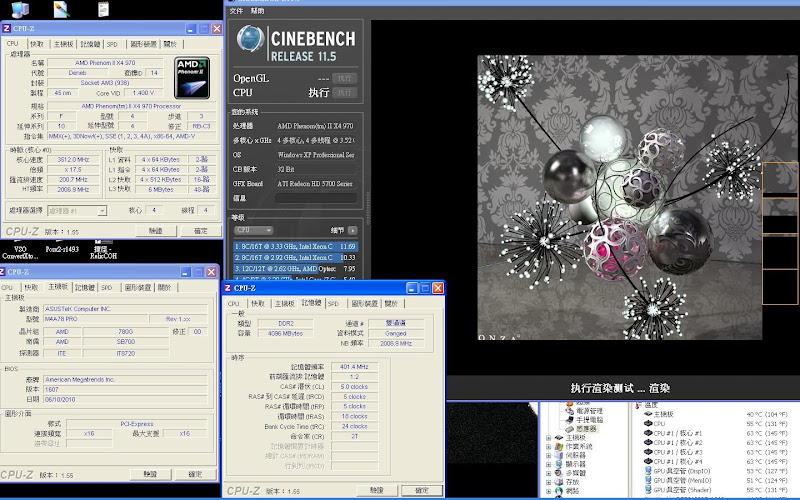Select ranking row 8C/16T @ 3.33 GHz Intel Xeon
The image size is (800, 500).
pos(295,246)
